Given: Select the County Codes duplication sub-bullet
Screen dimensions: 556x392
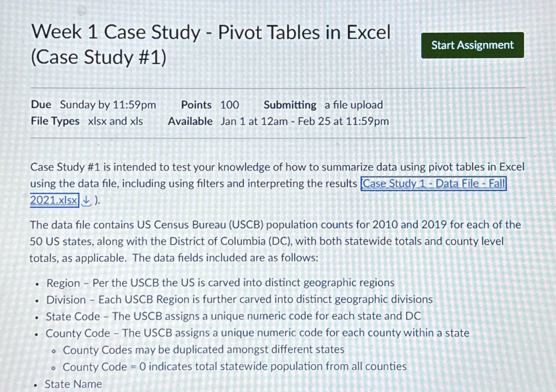Looking at the screenshot, I should [x=204, y=350].
